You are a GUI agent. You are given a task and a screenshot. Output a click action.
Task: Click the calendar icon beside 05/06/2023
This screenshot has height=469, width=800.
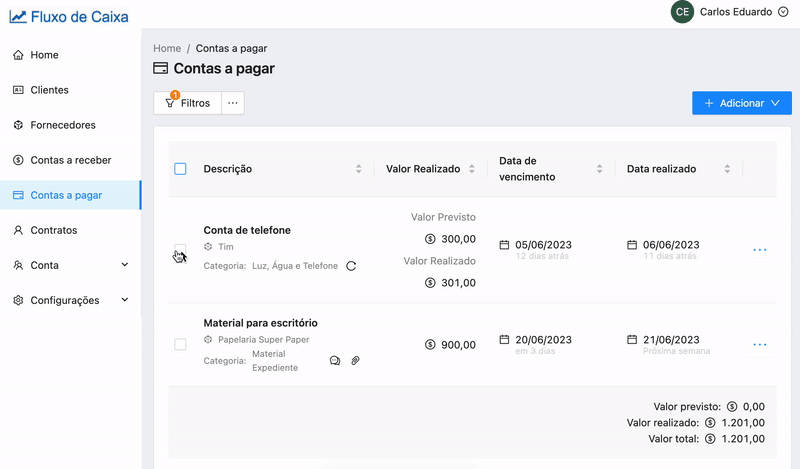point(504,245)
